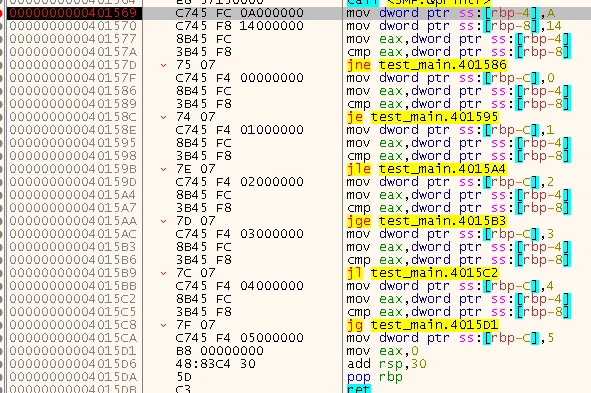The image size is (591, 393).
Task: Click bytes C745 F4 05000000
Action: tap(239, 338)
